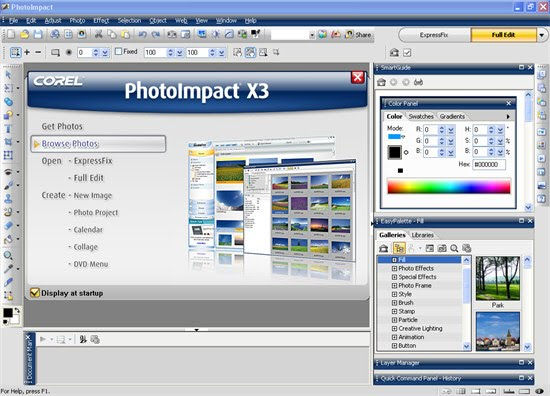Image resolution: width=550 pixels, height=396 pixels.
Task: Select the Text tool in left toolbar
Action: tap(8, 129)
